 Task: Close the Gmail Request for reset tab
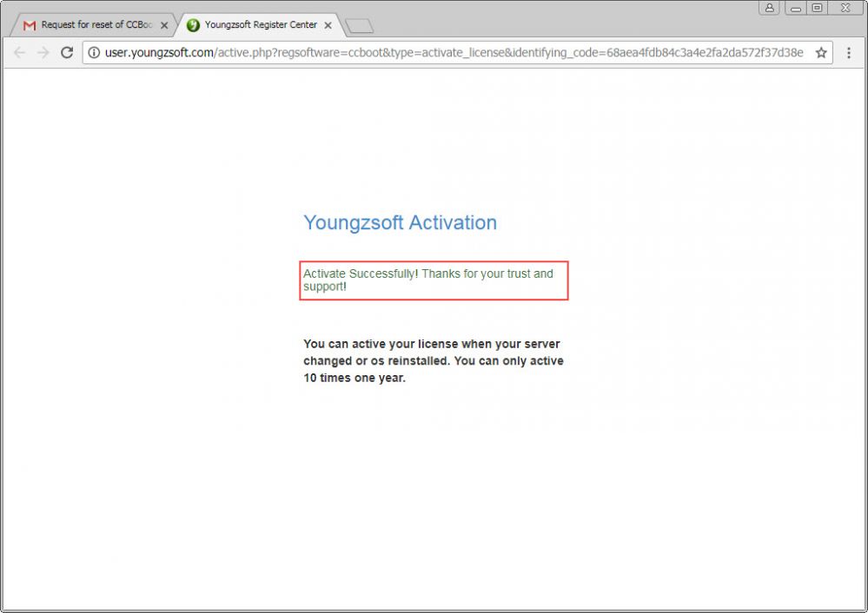pos(164,25)
